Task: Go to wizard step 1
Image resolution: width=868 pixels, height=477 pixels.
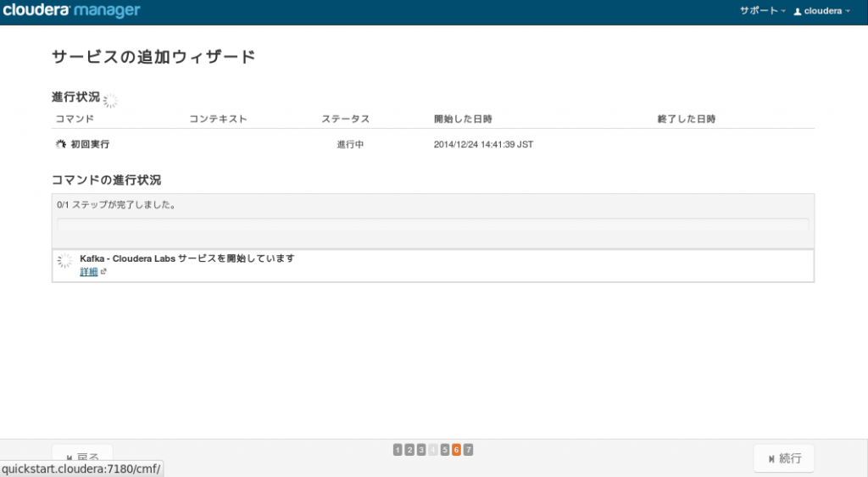Action: coord(398,450)
